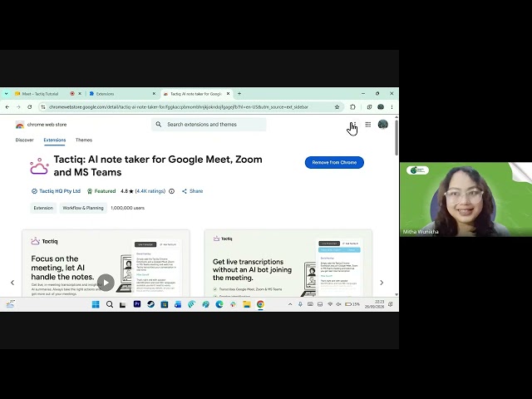Go to the Themes section
532x399 pixels.
pyautogui.click(x=84, y=140)
